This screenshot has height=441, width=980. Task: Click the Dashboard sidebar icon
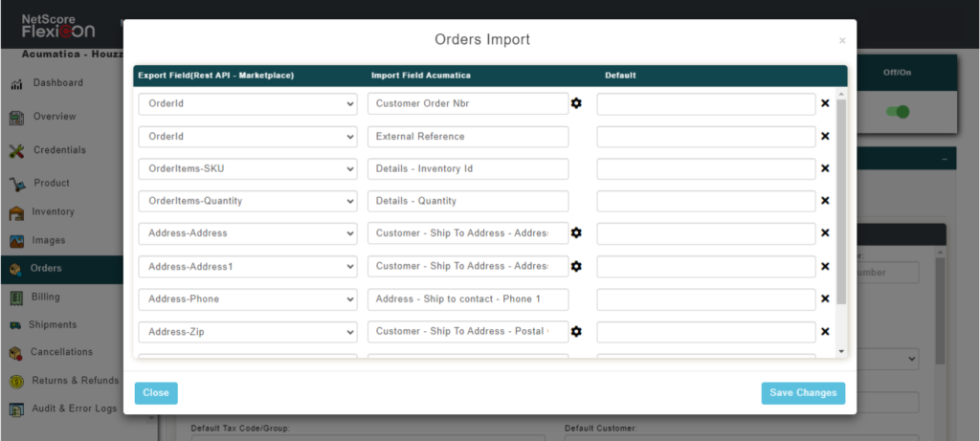click(x=16, y=84)
